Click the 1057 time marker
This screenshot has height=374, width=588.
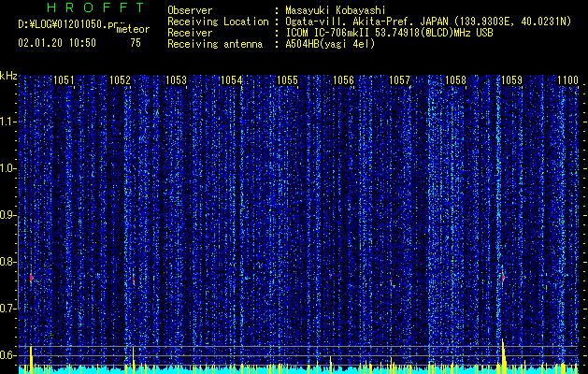400,79
